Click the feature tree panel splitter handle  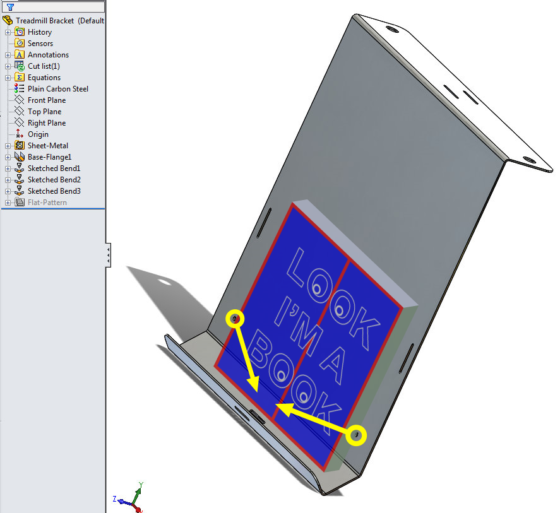[x=108, y=254]
